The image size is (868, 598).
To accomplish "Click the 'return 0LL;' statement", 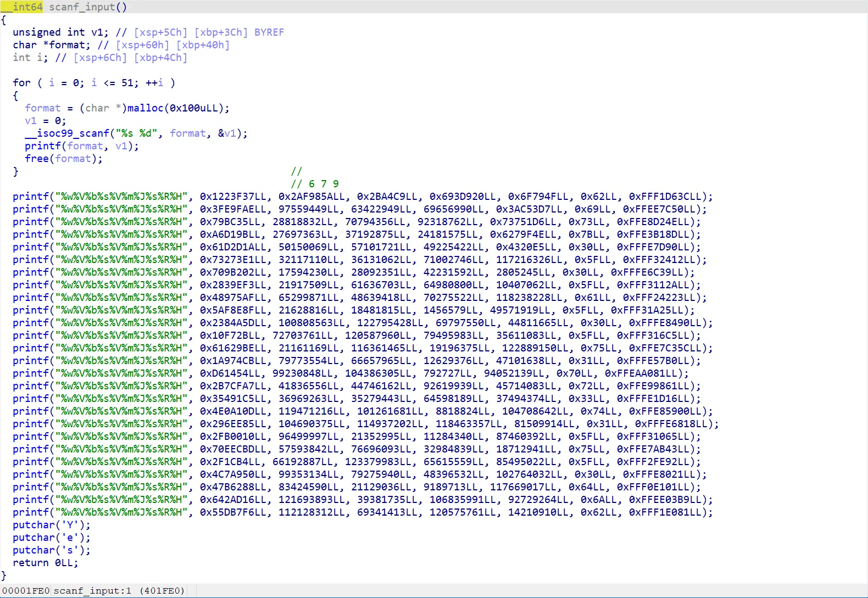I will point(46,563).
